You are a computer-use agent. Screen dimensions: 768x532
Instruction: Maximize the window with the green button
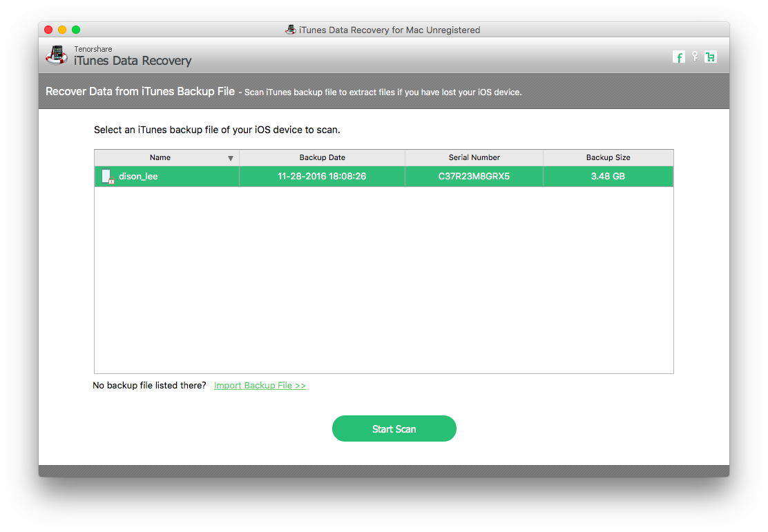coord(76,30)
